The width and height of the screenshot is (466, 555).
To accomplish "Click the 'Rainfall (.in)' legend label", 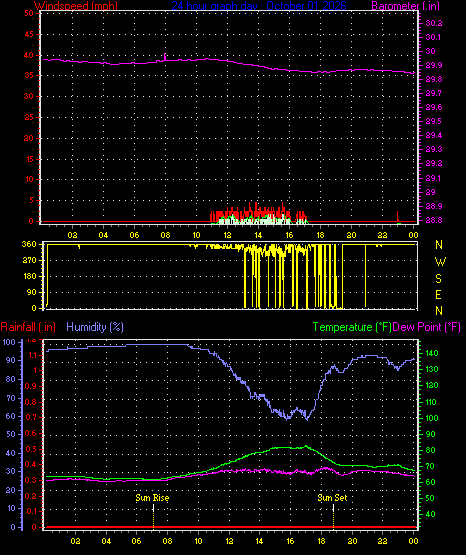I will point(28,327).
